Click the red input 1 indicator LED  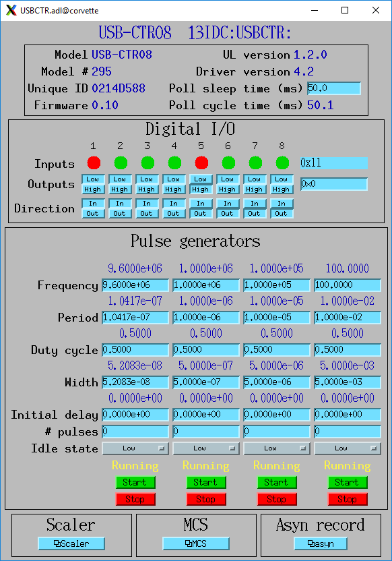click(x=94, y=163)
